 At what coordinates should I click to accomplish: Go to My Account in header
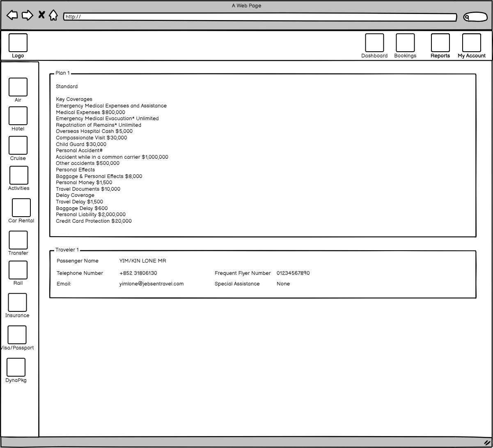coord(472,43)
